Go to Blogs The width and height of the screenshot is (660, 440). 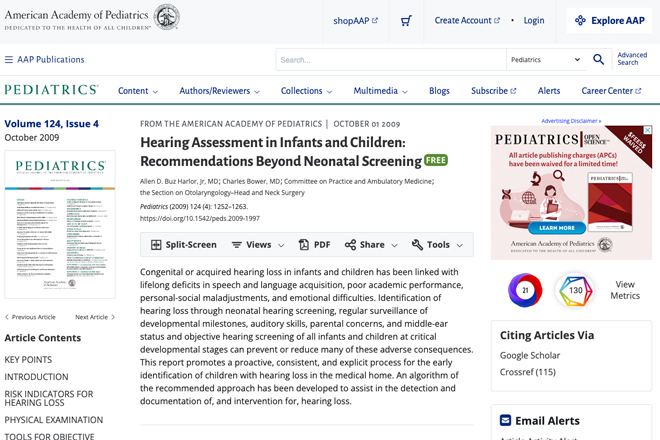439,91
